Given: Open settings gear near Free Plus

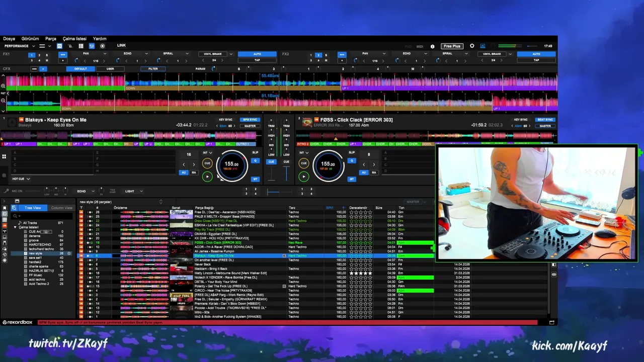Looking at the screenshot, I should tap(472, 46).
